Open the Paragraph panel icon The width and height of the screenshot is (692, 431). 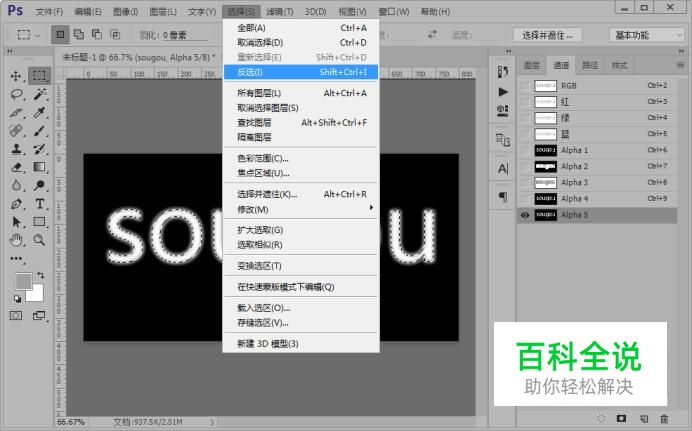coord(503,197)
